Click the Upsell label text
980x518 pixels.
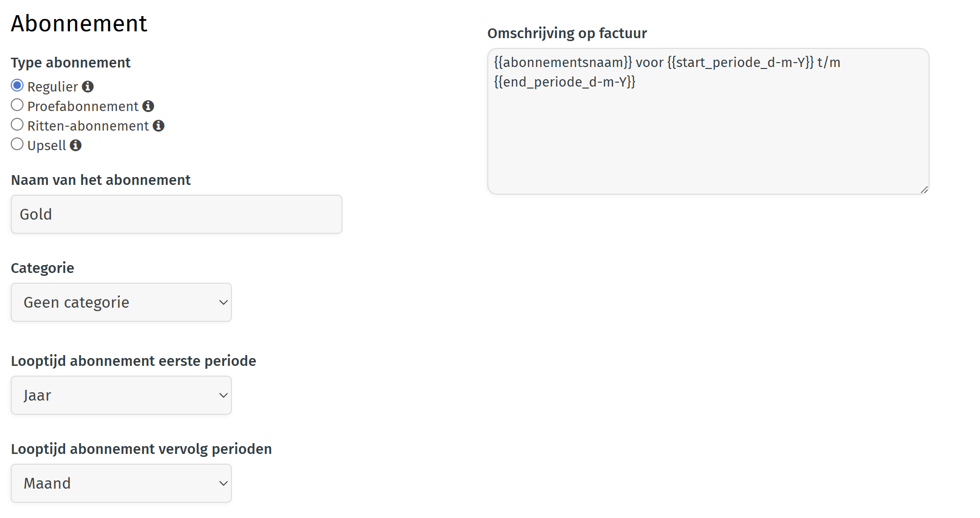pyautogui.click(x=46, y=145)
